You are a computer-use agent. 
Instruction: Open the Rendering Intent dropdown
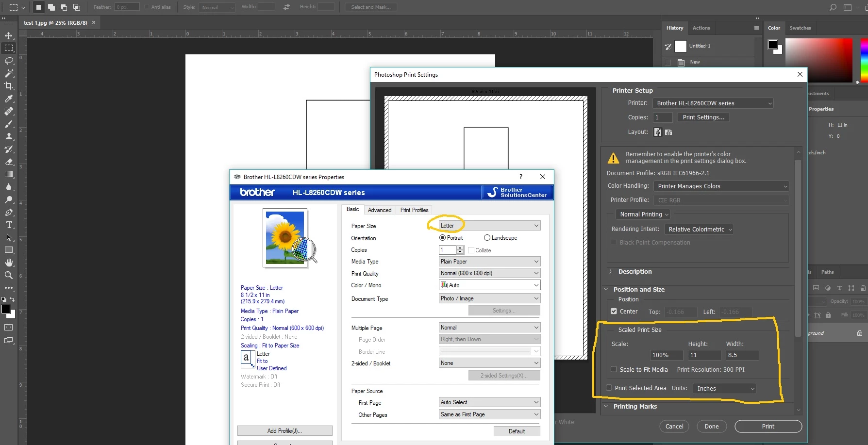click(699, 230)
